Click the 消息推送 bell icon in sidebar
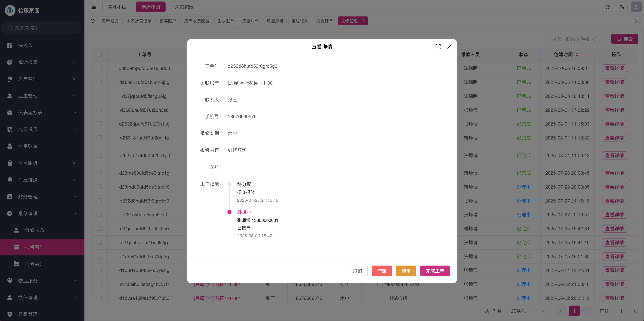644x321 pixels. pyautogui.click(x=10, y=180)
